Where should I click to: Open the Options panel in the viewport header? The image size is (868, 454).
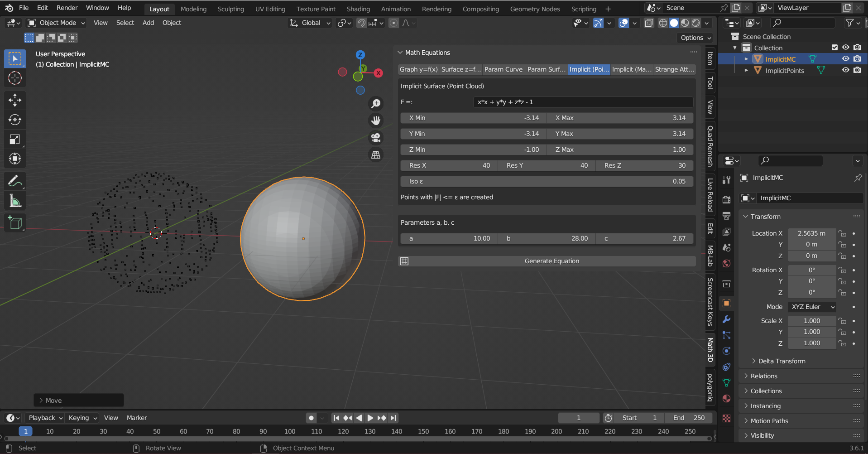click(695, 38)
